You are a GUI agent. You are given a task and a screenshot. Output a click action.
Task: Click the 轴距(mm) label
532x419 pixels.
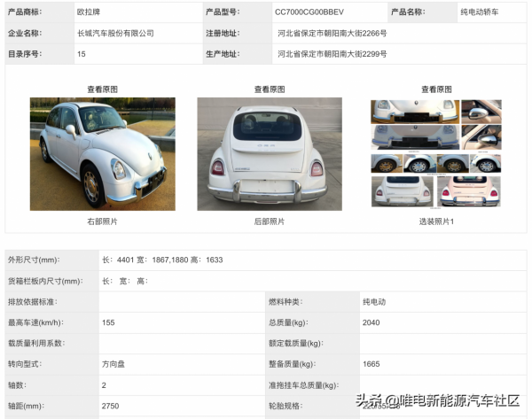pyautogui.click(x=26, y=406)
